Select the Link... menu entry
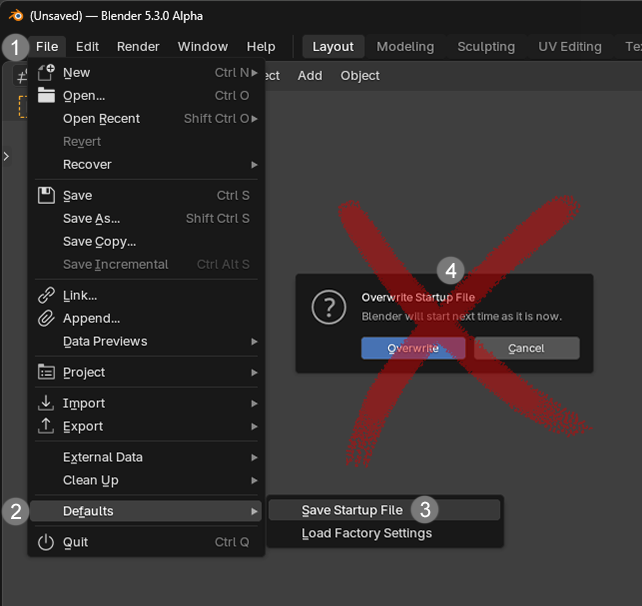The image size is (642, 606). coord(146,295)
